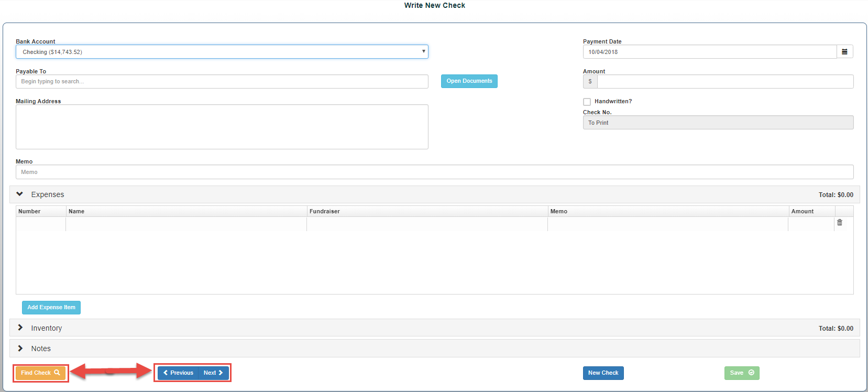Click the Expenses Total: $0.00 text
Viewport: 868px width, 392px height.
pyautogui.click(x=836, y=195)
